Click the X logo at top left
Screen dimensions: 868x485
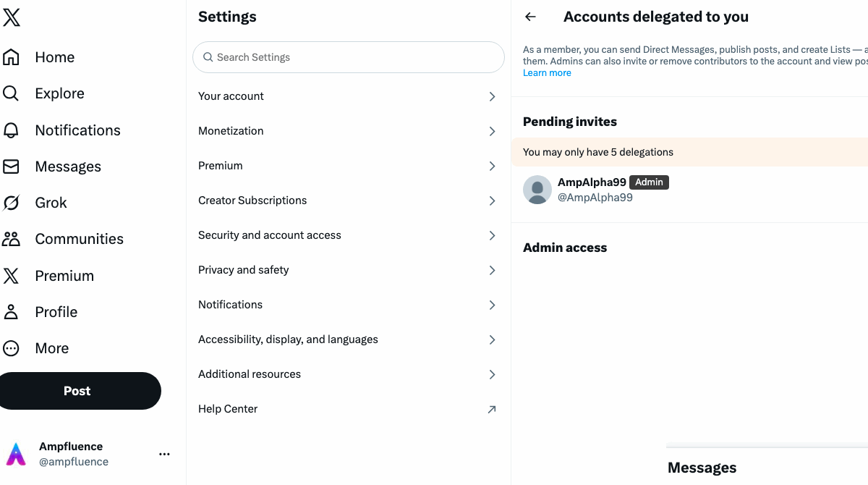[x=12, y=18]
